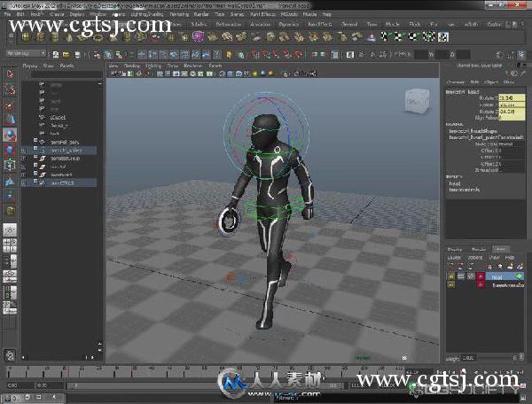Open outliner Display menu
The height and width of the screenshot is (404, 532).
pyautogui.click(x=30, y=66)
